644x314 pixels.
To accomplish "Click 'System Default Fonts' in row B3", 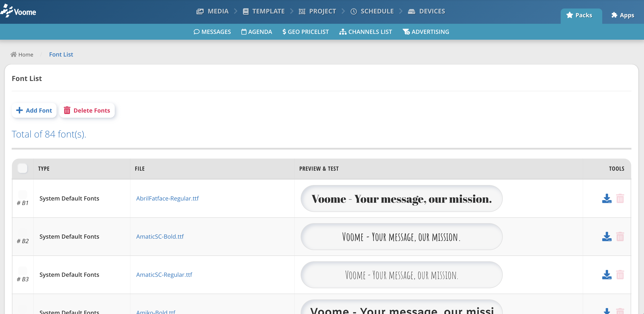I will (x=69, y=275).
